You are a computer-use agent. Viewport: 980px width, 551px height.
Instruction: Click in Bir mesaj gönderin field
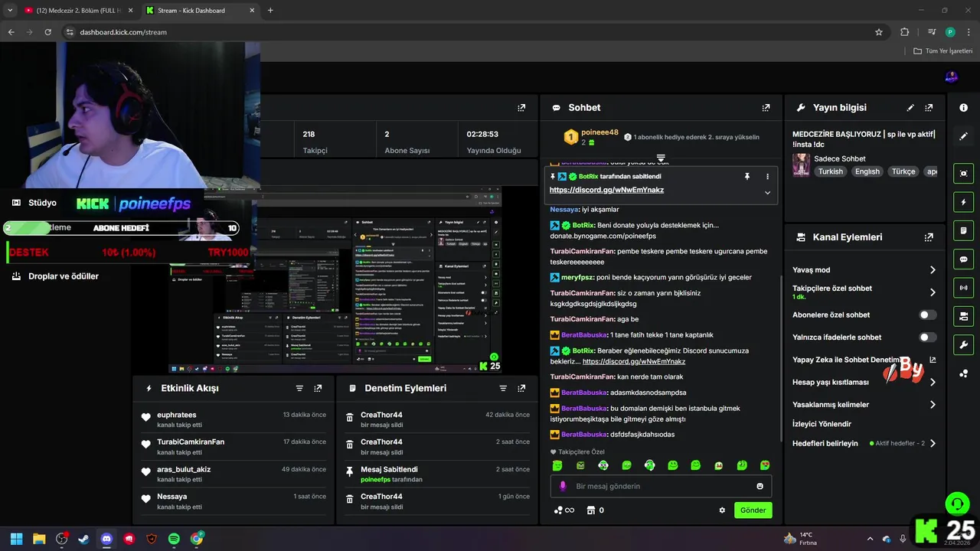[x=661, y=486]
